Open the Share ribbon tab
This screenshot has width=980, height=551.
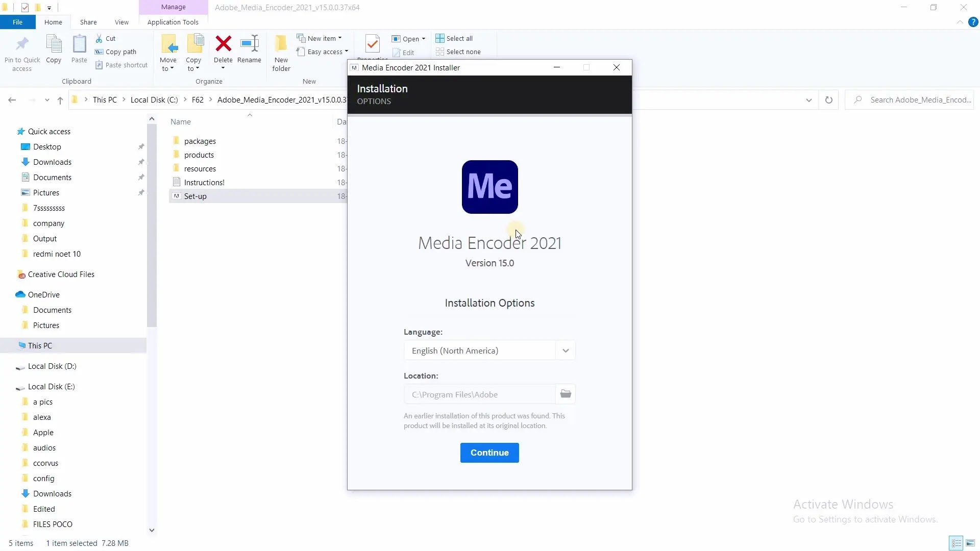tap(88, 22)
